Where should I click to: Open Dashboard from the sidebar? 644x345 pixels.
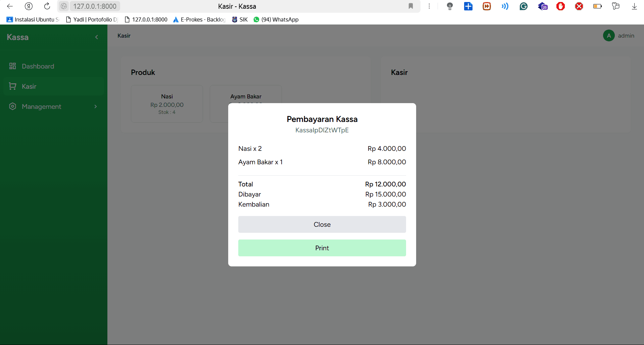point(38,66)
